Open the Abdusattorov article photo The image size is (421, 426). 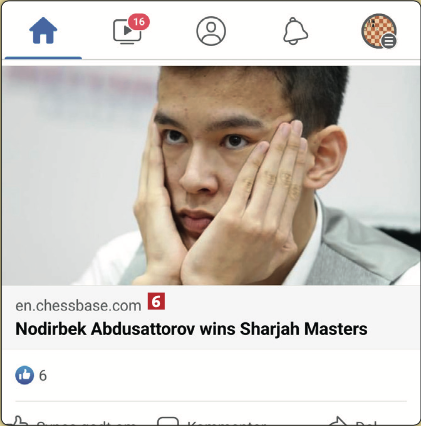pyautogui.click(x=211, y=175)
